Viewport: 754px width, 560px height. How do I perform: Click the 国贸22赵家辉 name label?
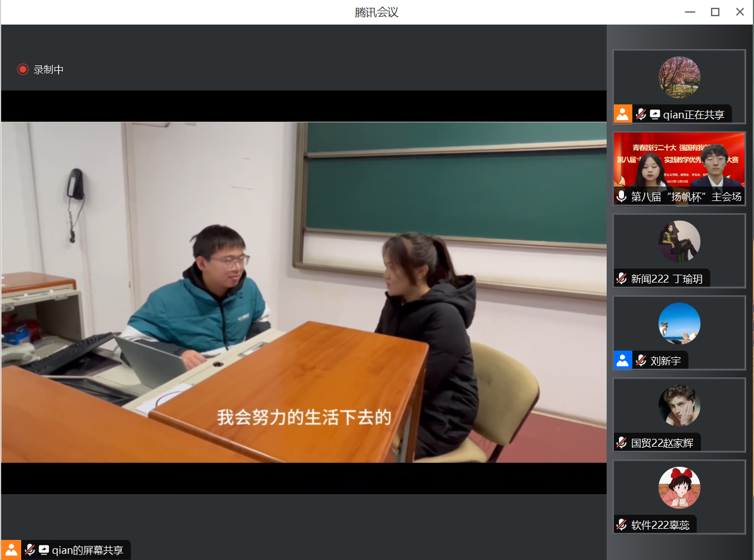click(x=662, y=442)
